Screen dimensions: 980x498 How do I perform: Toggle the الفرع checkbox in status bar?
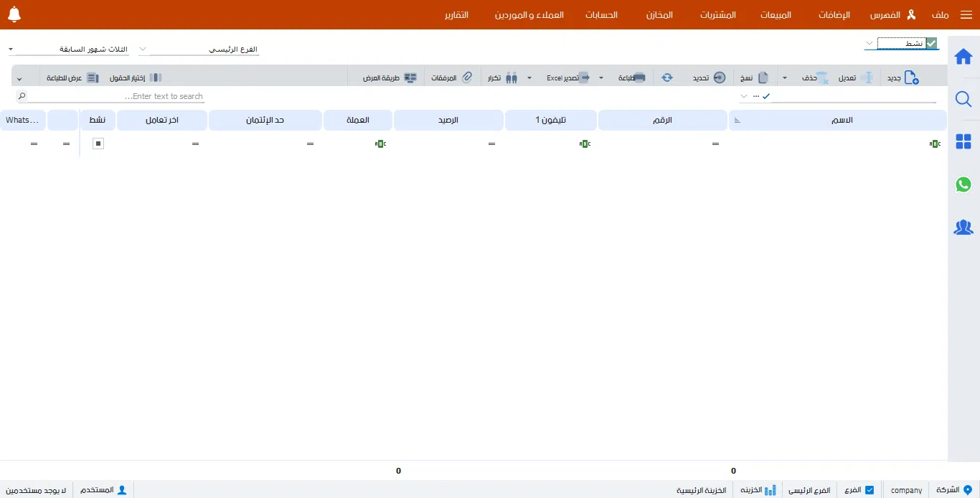pos(870,490)
